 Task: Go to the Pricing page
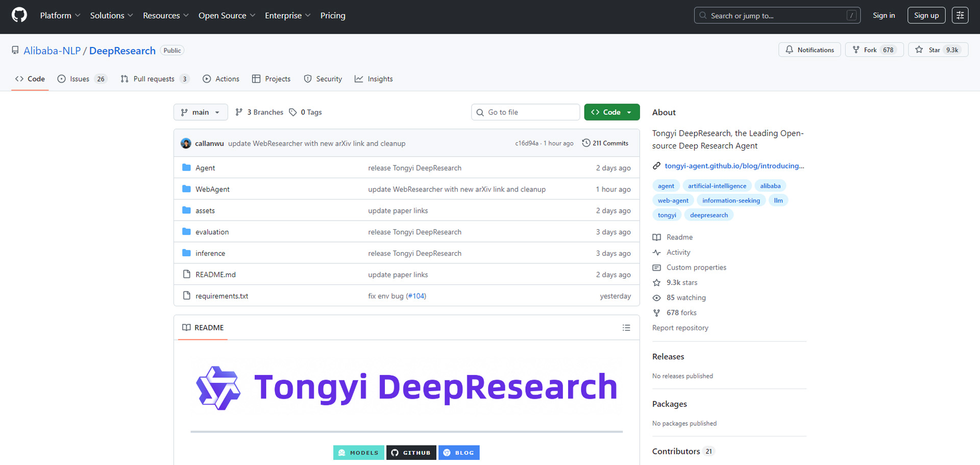[x=333, y=15]
